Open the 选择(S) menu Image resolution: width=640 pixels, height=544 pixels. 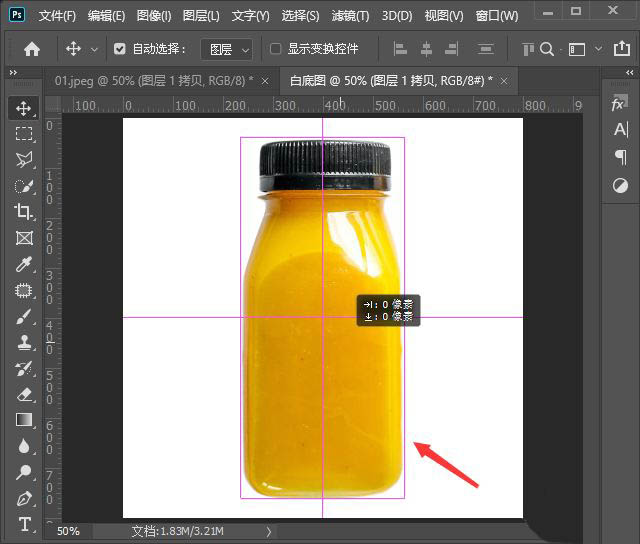pos(300,16)
